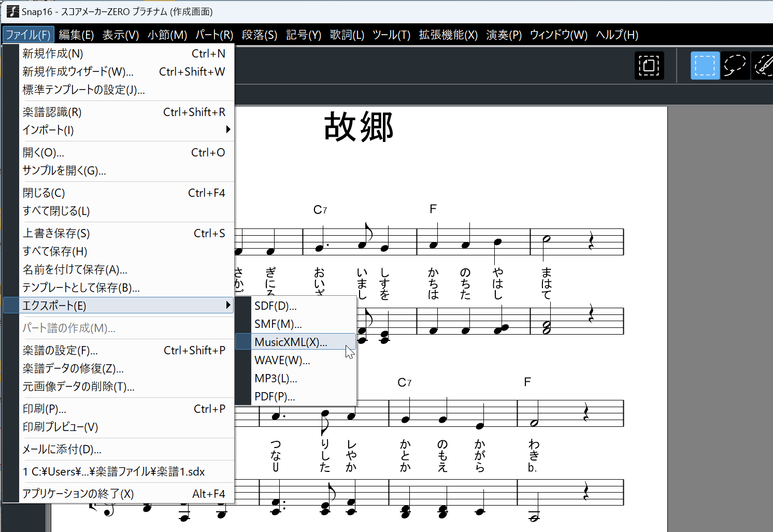
Task: Click the first-line F chord symbol
Action: coord(433,209)
